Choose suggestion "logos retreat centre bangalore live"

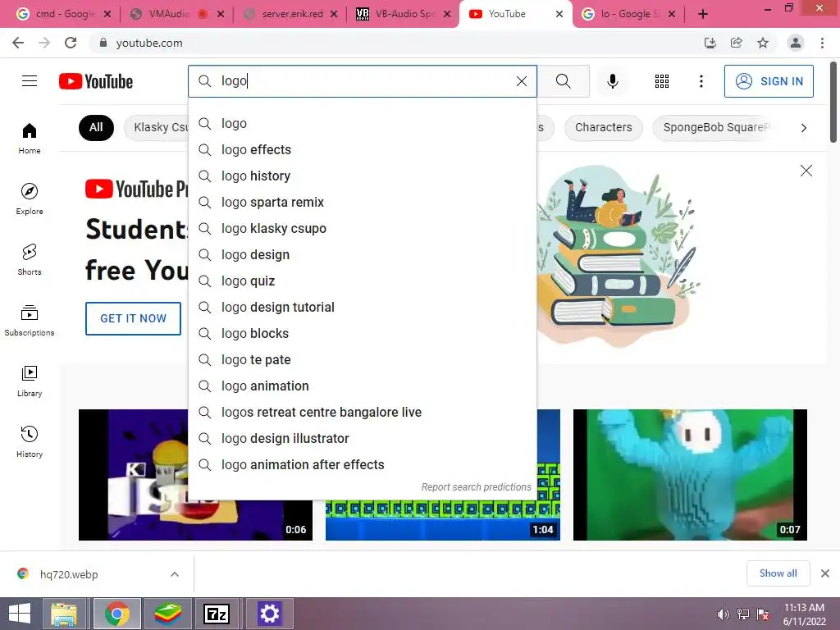(x=362, y=412)
